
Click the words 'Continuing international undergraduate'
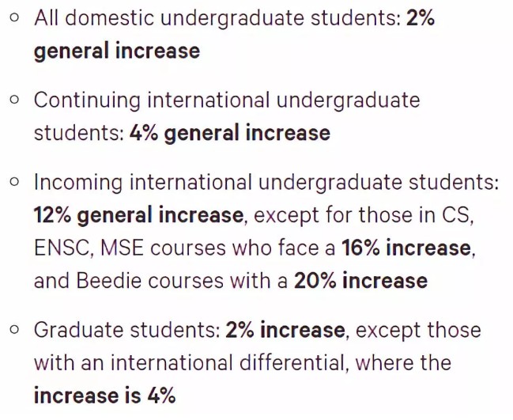227,100
